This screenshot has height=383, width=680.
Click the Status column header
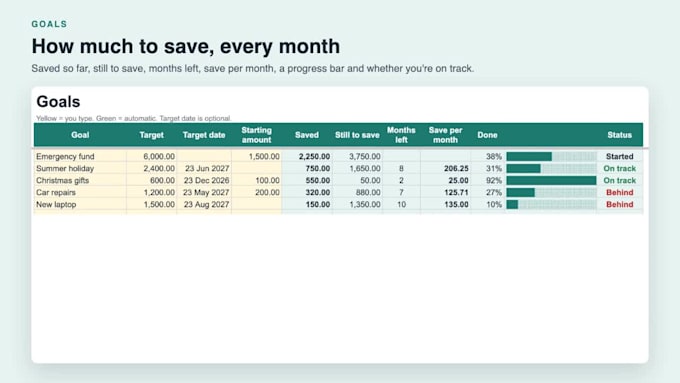point(619,135)
